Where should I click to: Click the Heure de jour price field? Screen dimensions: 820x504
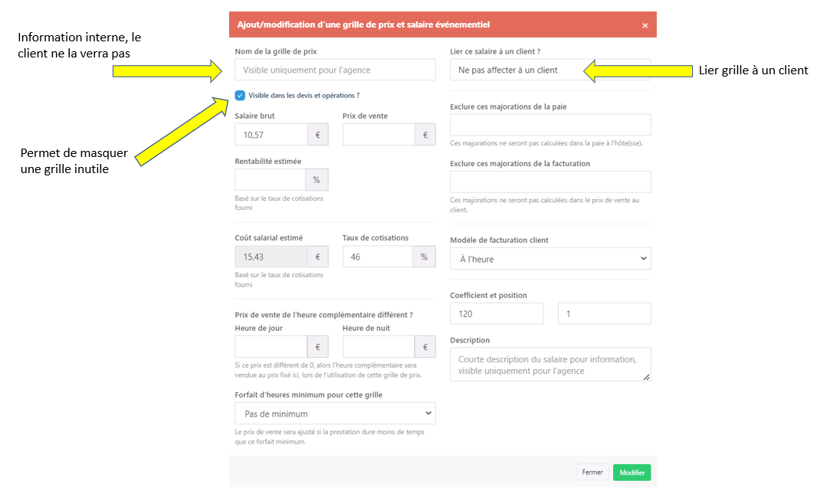point(271,347)
